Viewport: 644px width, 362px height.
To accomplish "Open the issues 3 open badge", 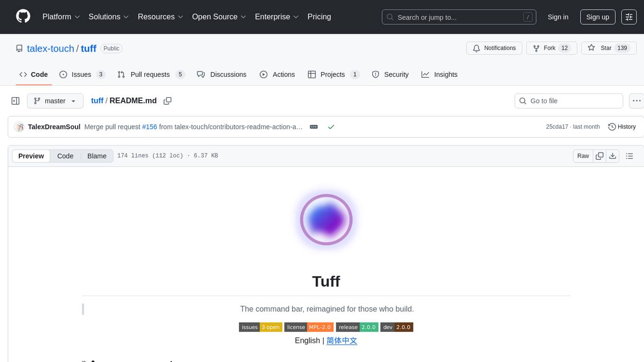I will pyautogui.click(x=260, y=327).
